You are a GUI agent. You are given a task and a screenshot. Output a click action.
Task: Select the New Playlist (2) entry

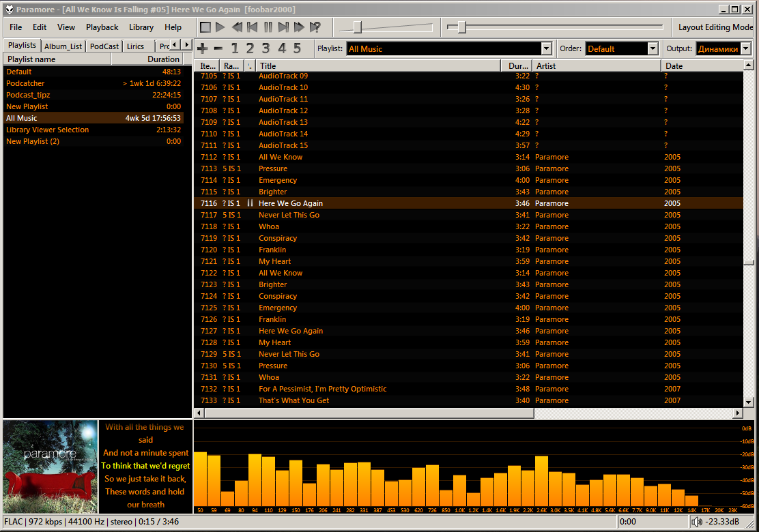94,141
